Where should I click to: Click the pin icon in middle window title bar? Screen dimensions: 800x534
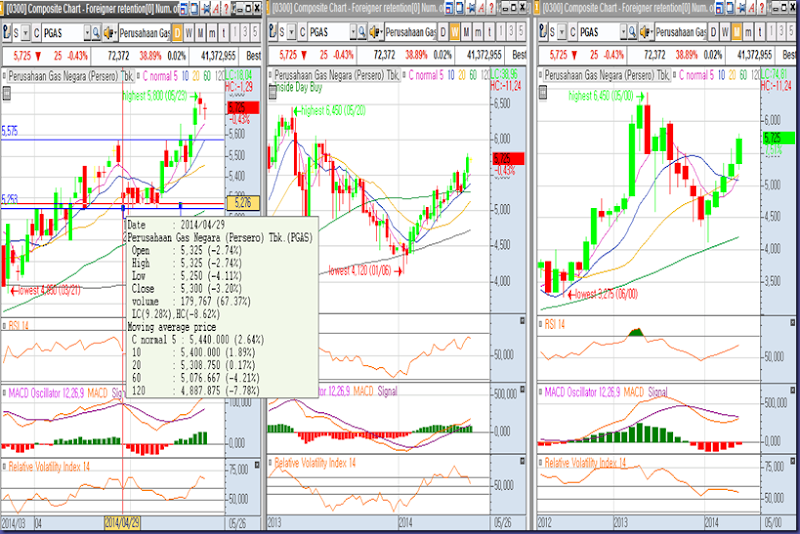[470, 8]
